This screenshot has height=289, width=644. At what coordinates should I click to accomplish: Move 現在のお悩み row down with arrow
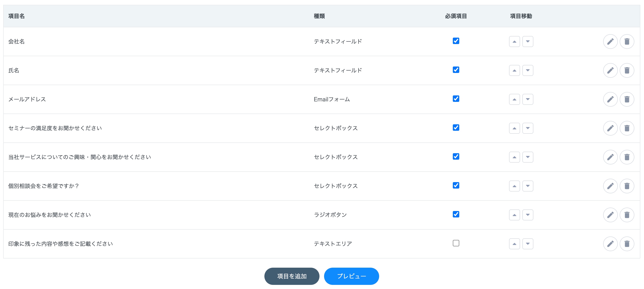(x=527, y=215)
